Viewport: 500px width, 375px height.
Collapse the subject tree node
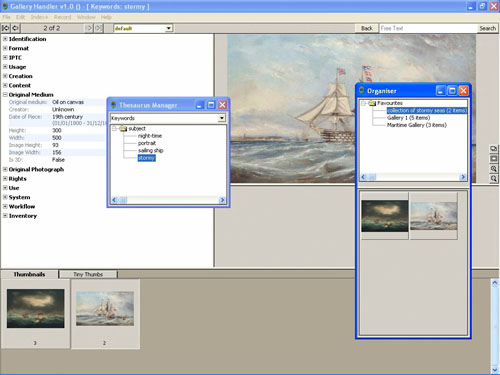click(x=114, y=129)
